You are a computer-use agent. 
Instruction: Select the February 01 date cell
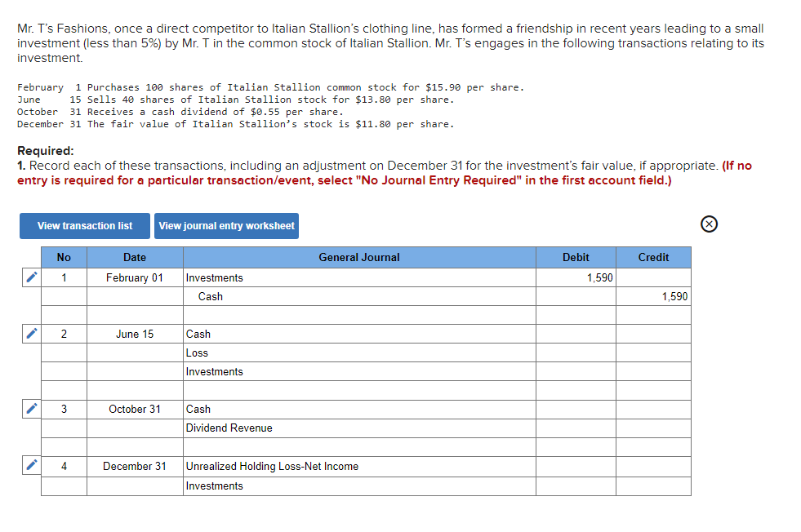click(x=135, y=277)
